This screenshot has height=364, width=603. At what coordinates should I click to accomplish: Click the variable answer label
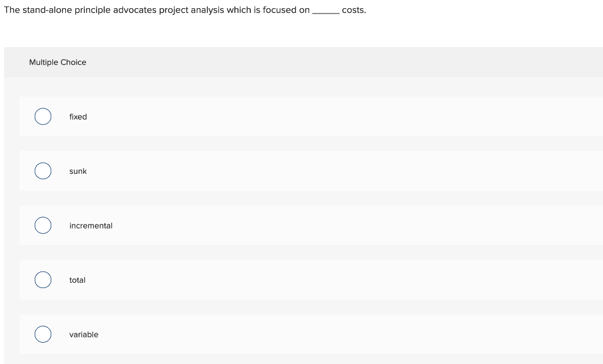click(84, 335)
